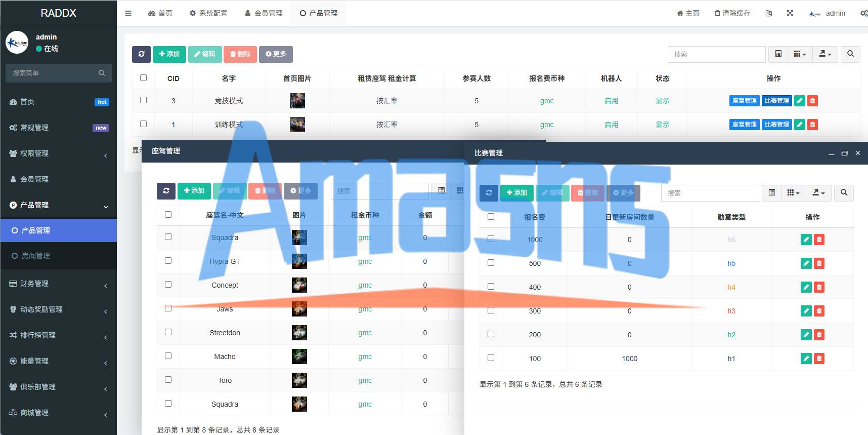Open 商城管理 in sidebar
The height and width of the screenshot is (435, 868).
[x=59, y=413]
